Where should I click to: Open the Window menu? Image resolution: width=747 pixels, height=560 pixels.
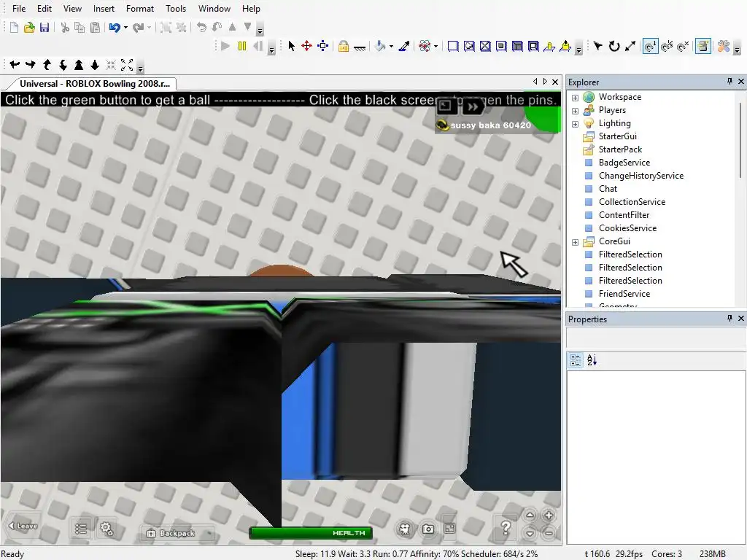coord(214,9)
